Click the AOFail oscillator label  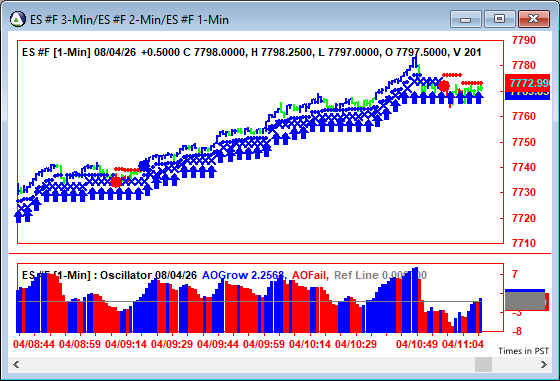(310, 275)
